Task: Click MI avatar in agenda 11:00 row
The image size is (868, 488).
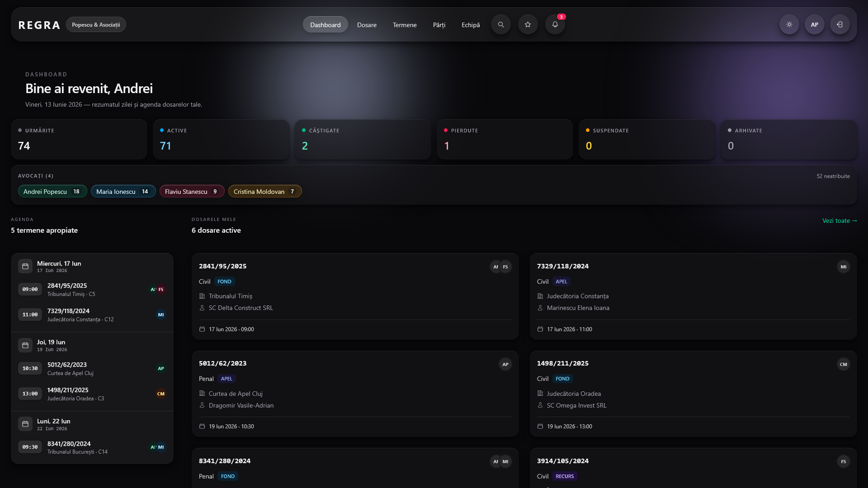Action: point(161,314)
